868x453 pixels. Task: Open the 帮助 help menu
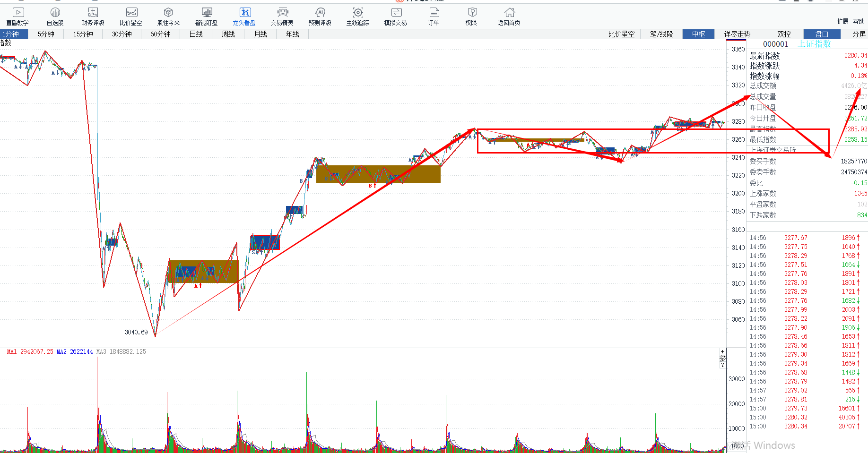click(859, 21)
